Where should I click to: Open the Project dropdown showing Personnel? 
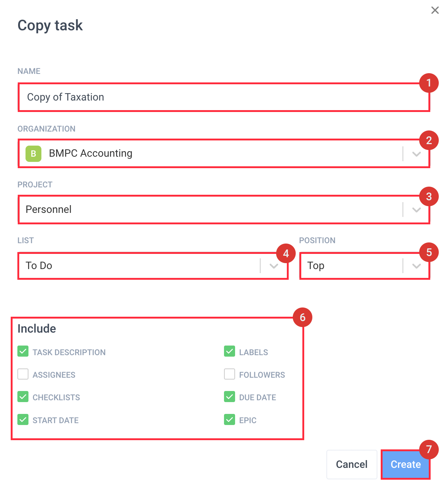224,210
